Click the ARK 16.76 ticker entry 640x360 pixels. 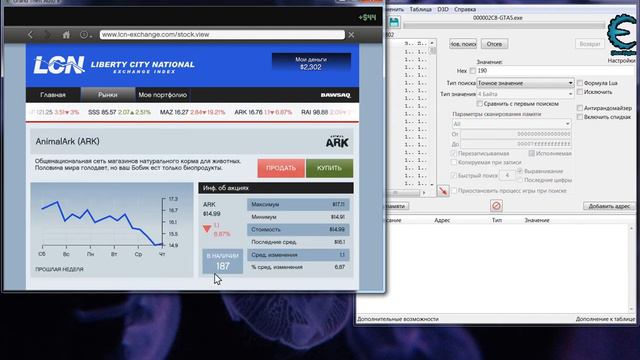click(263, 112)
